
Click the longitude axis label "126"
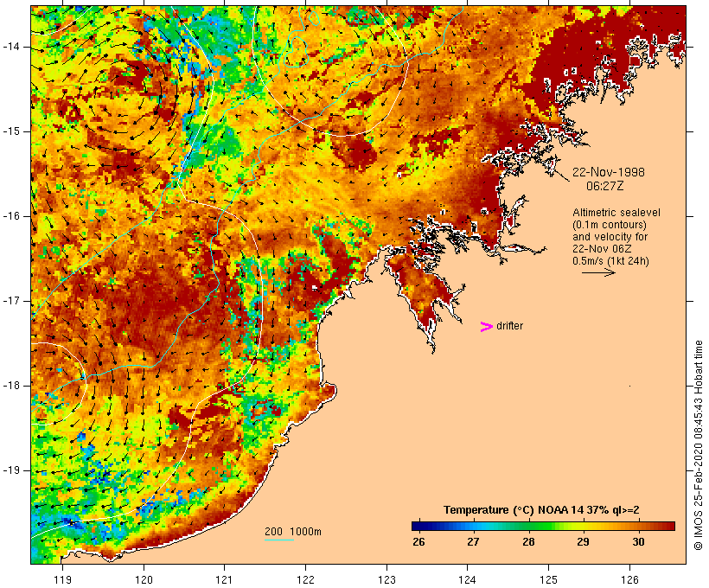[x=629, y=579]
